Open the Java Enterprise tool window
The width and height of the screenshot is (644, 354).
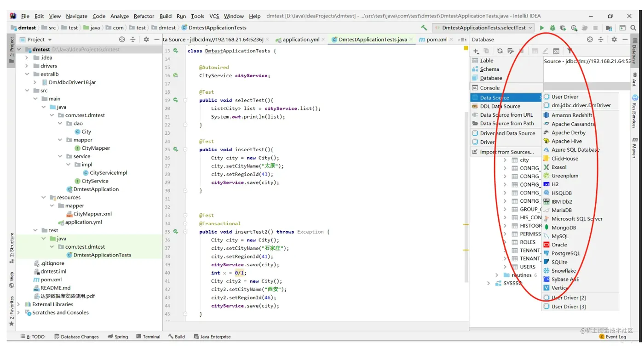[x=212, y=337]
